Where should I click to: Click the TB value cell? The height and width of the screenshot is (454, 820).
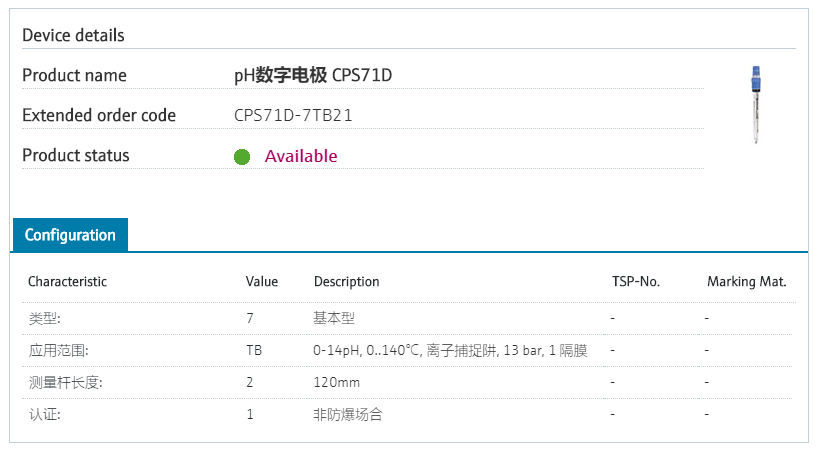coord(254,351)
